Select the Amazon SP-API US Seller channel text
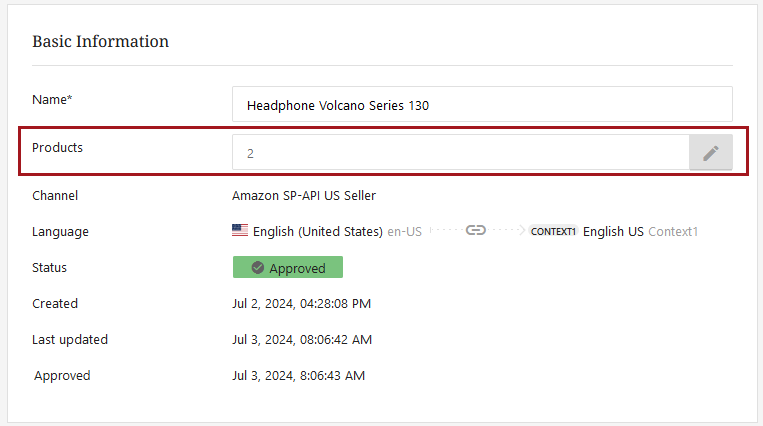This screenshot has width=763, height=426. click(304, 196)
